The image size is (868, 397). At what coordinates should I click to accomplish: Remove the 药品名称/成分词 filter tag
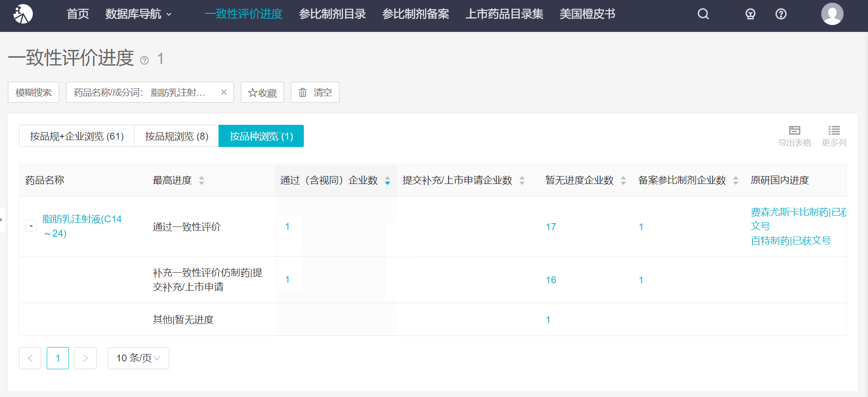[224, 92]
